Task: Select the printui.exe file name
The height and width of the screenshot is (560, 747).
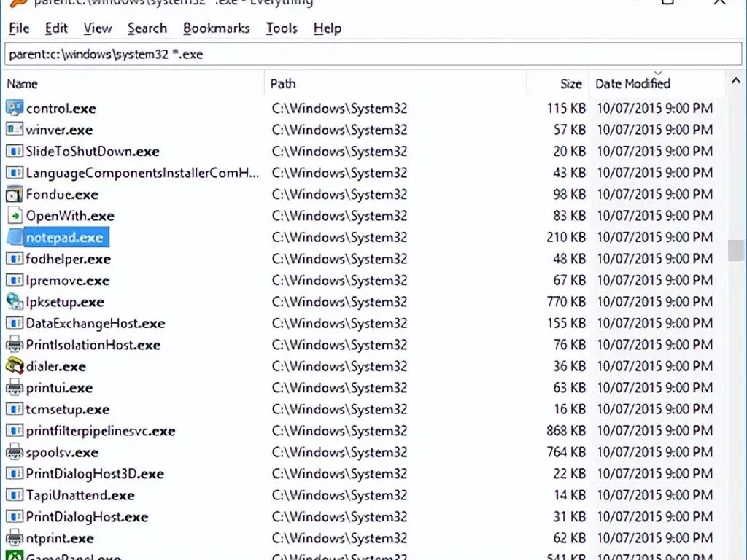Action: 59,388
